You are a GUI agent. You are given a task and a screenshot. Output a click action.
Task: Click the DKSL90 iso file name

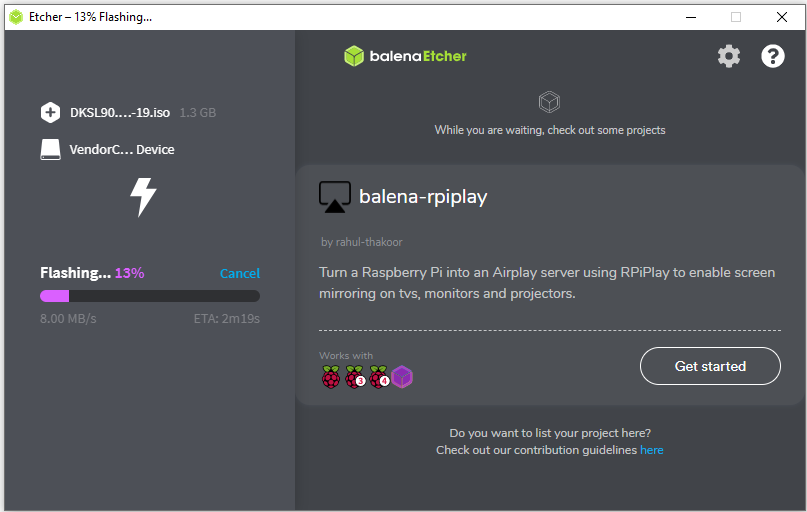point(120,113)
